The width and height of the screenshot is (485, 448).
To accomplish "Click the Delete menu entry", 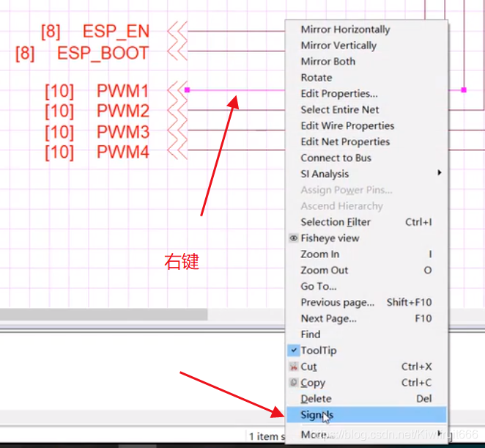I will (x=316, y=399).
